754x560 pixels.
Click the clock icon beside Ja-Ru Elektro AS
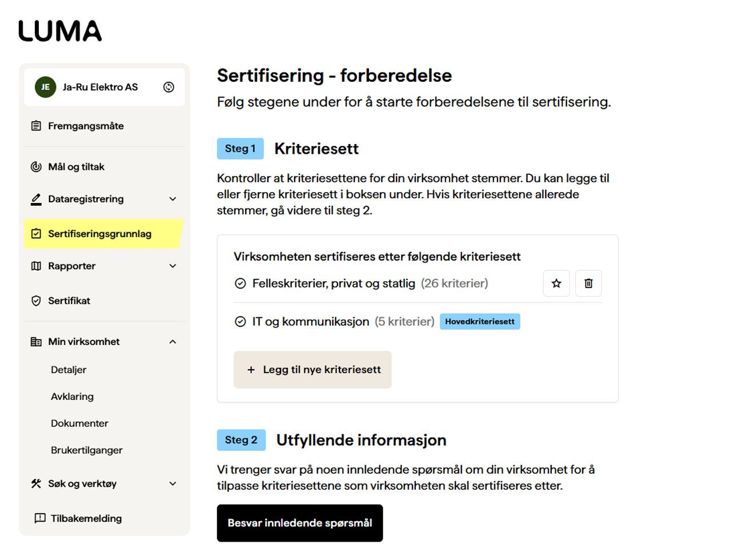[169, 87]
